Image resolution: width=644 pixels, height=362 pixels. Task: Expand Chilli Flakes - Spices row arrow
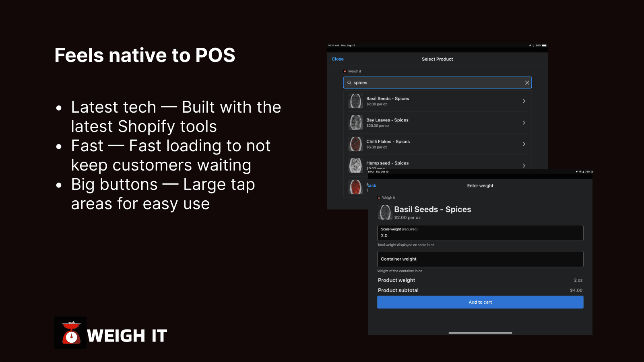(524, 144)
